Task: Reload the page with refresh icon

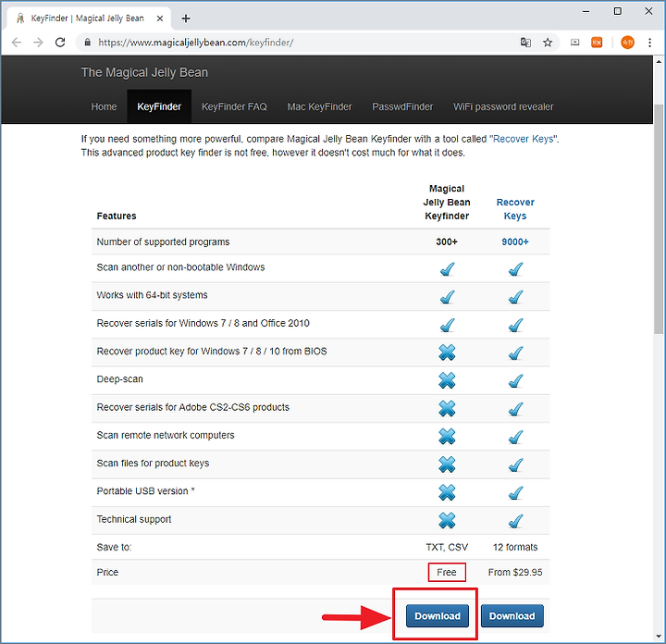Action: [60, 42]
